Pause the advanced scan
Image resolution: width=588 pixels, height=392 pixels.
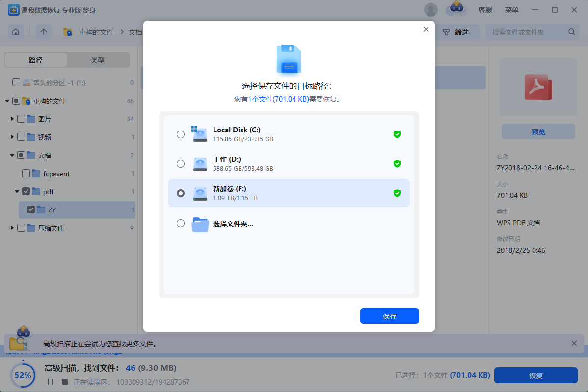click(50, 382)
